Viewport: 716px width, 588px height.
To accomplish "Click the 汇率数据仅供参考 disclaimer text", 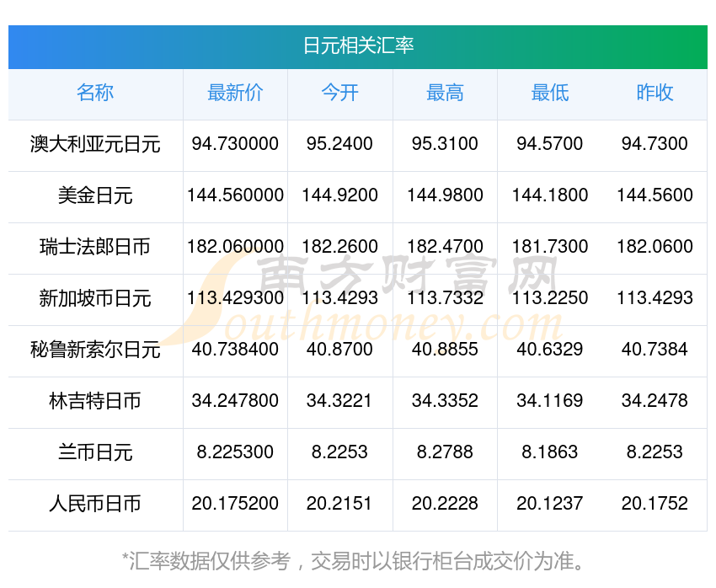I will point(210,561).
